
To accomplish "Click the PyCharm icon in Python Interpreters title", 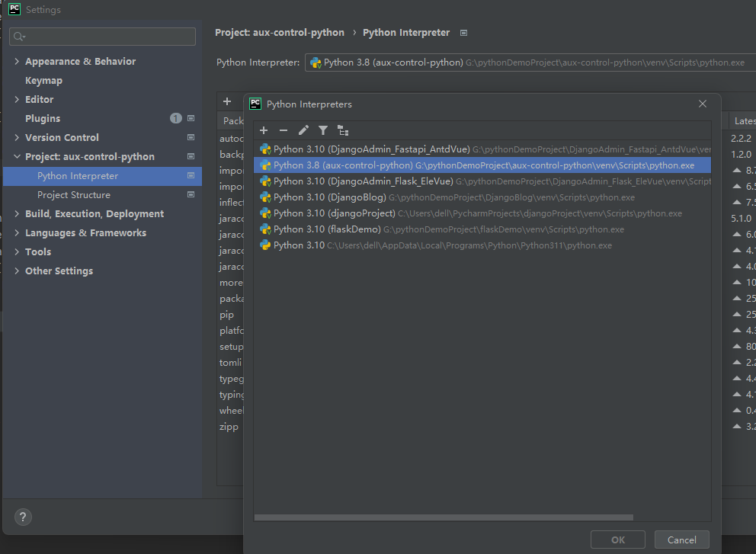I will click(255, 104).
